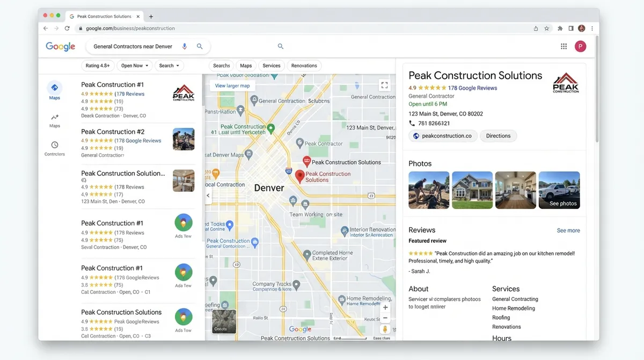Click the Google logo

tap(60, 47)
